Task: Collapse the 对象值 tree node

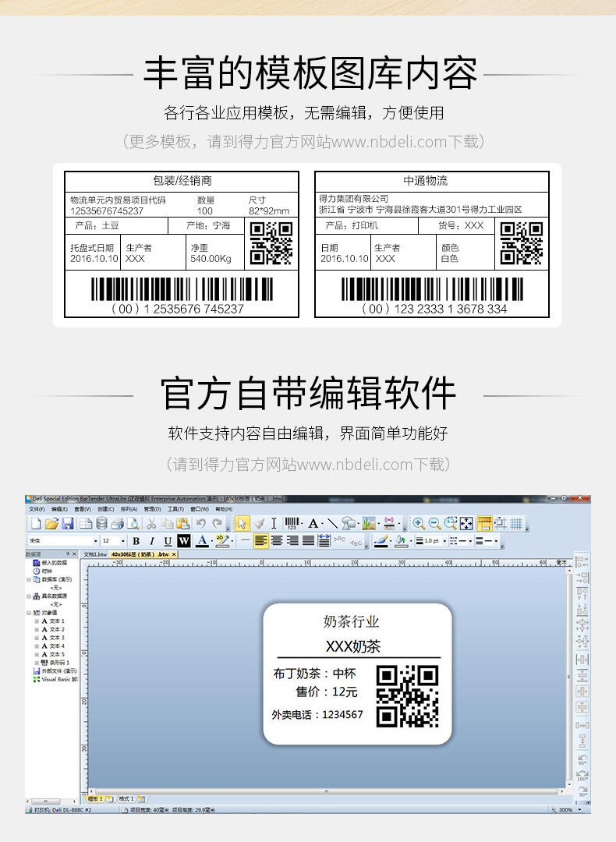Action: (x=29, y=613)
